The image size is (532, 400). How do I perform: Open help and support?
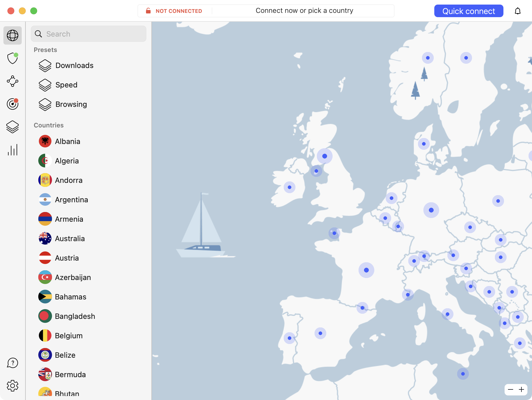coord(13,363)
